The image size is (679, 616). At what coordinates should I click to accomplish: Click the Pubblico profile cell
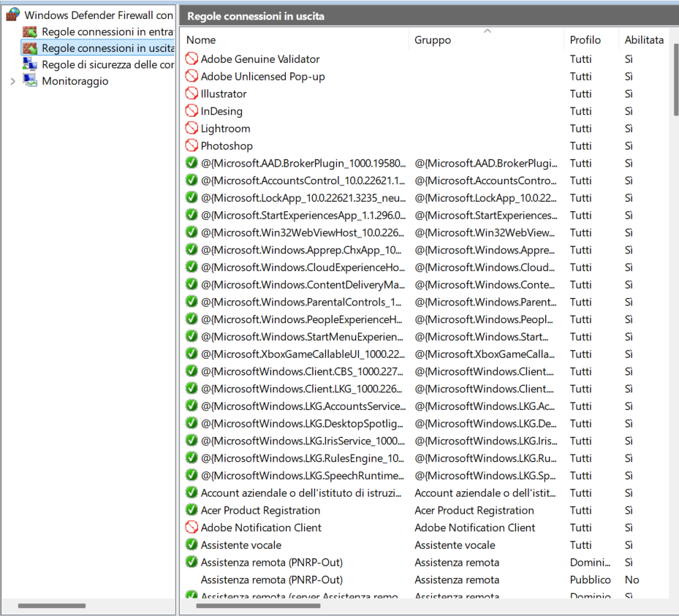coord(591,579)
